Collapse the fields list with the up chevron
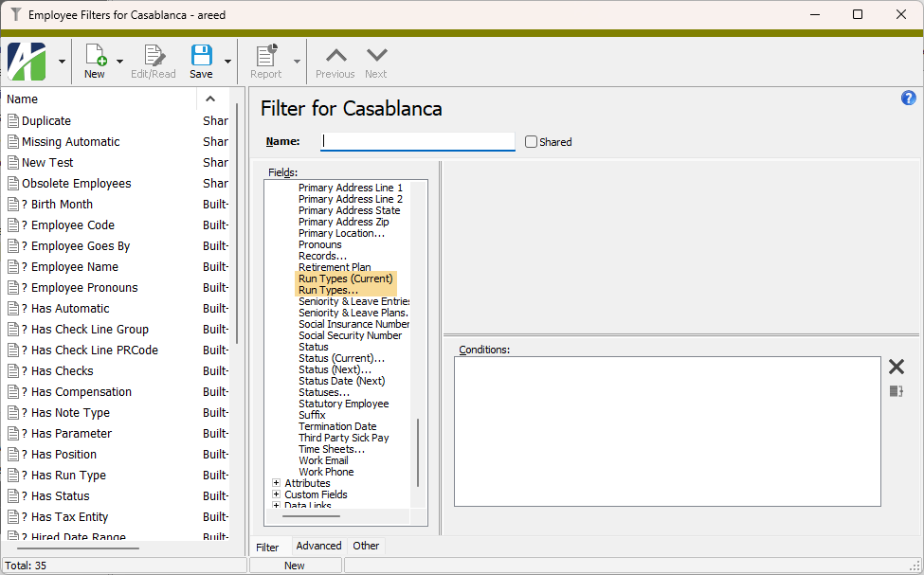 pyautogui.click(x=209, y=98)
